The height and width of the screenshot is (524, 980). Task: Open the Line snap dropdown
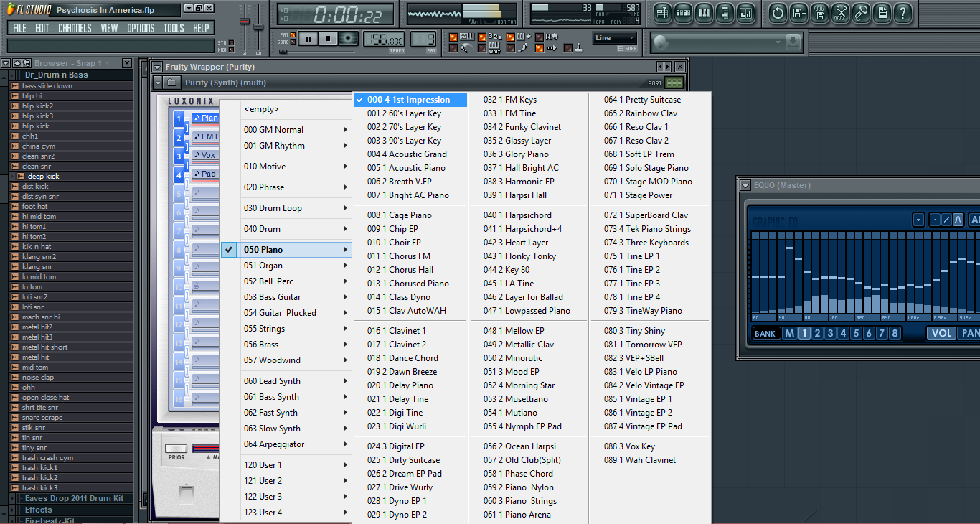click(x=615, y=38)
